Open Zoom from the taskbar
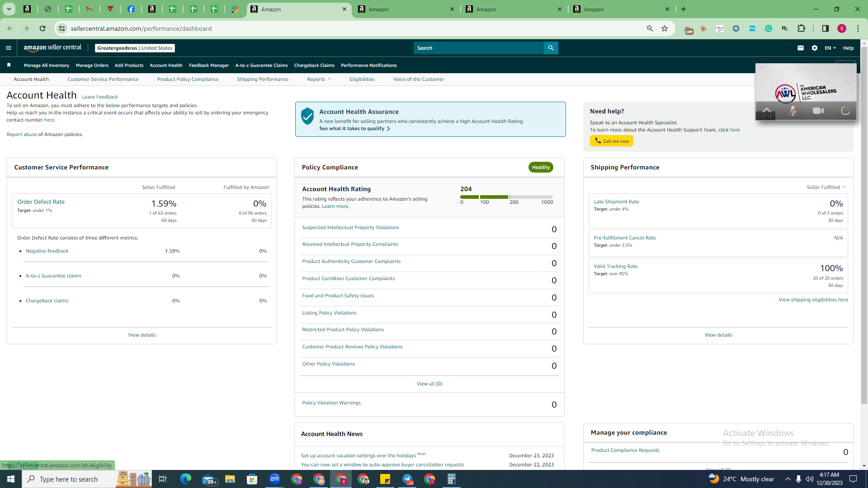The width and height of the screenshot is (868, 488). [x=274, y=479]
